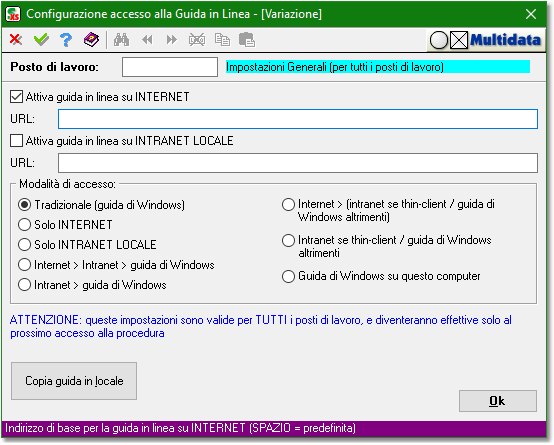Viewport: 554px width, 445px height.
Task: Open help via blue question mark icon
Action: click(x=66, y=40)
